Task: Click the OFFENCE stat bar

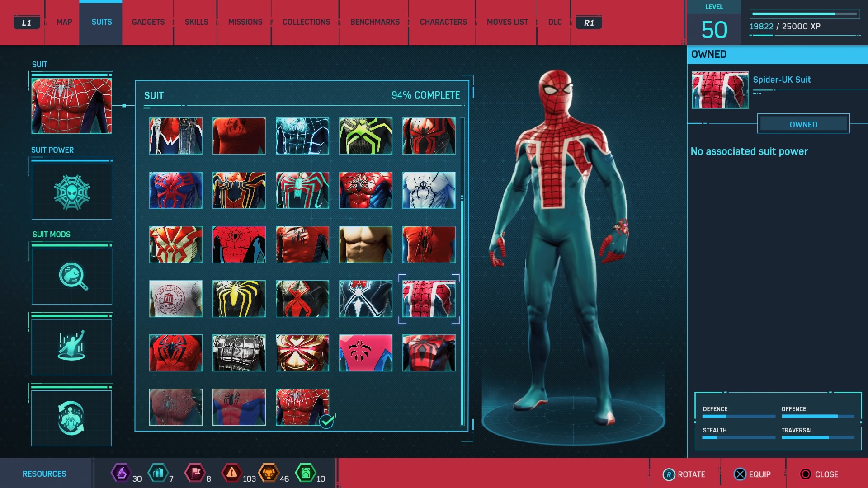Action: tap(818, 416)
